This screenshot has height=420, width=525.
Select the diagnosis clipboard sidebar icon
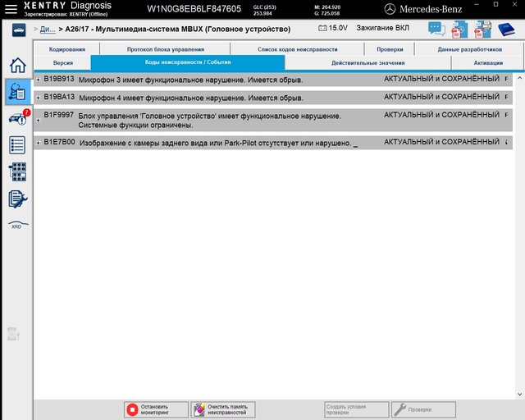(x=18, y=92)
